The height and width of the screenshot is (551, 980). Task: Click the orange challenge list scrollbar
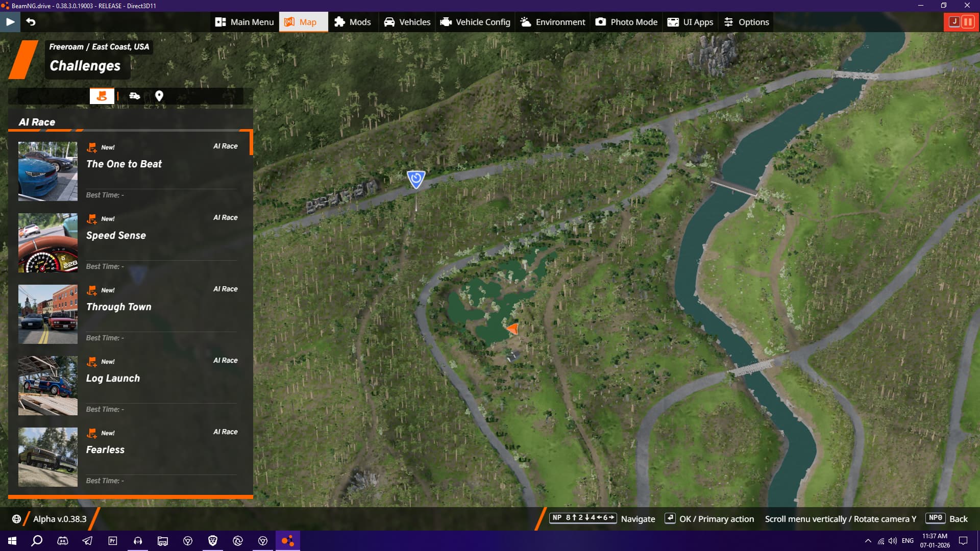(251, 143)
